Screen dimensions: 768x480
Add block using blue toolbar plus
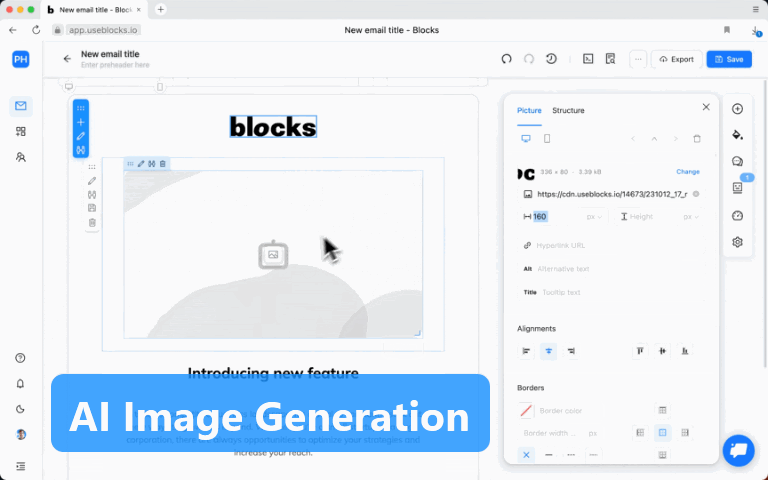click(81, 122)
